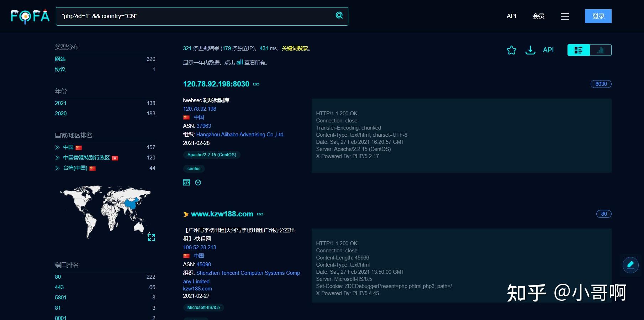
Task: Click the 关键词搜索 link
Action: 295,48
